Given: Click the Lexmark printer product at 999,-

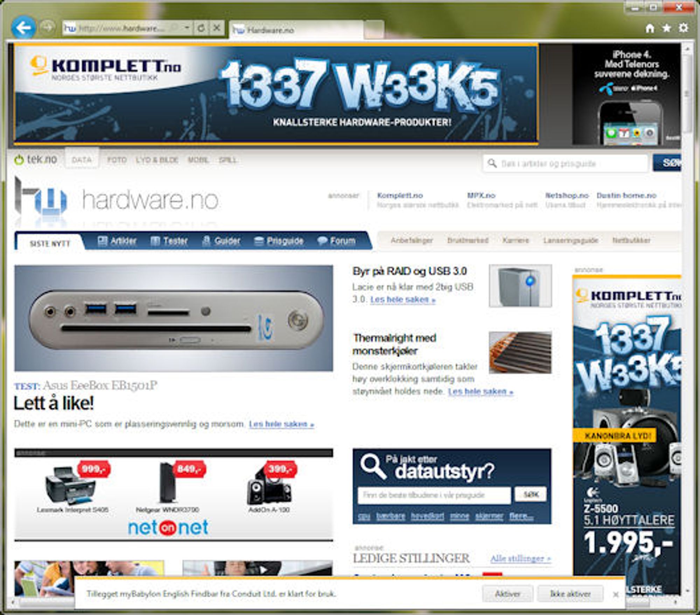Looking at the screenshot, I should click(x=73, y=488).
